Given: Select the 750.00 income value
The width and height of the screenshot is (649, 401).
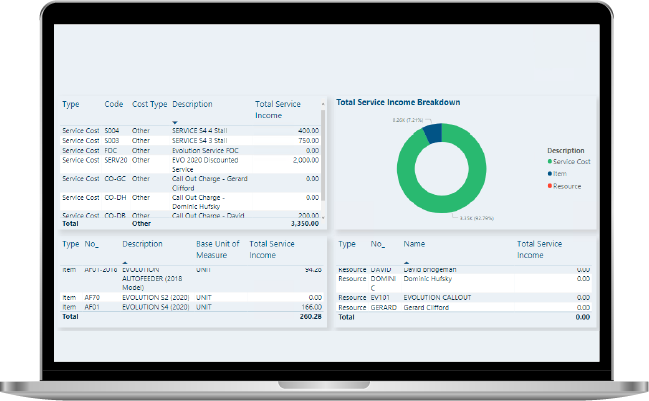Looking at the screenshot, I should tap(308, 141).
